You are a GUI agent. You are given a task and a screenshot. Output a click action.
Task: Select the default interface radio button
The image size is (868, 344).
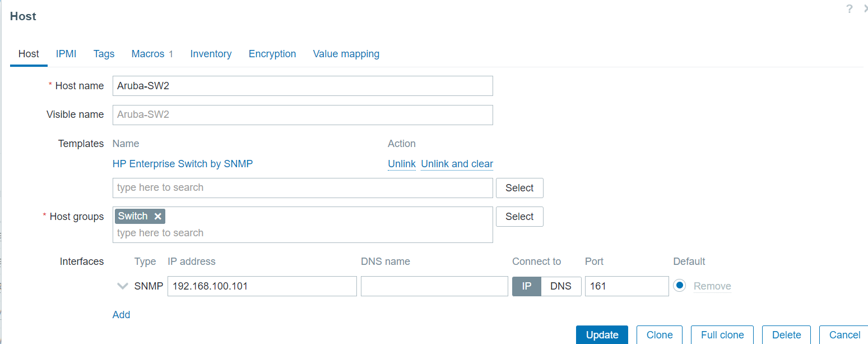680,286
